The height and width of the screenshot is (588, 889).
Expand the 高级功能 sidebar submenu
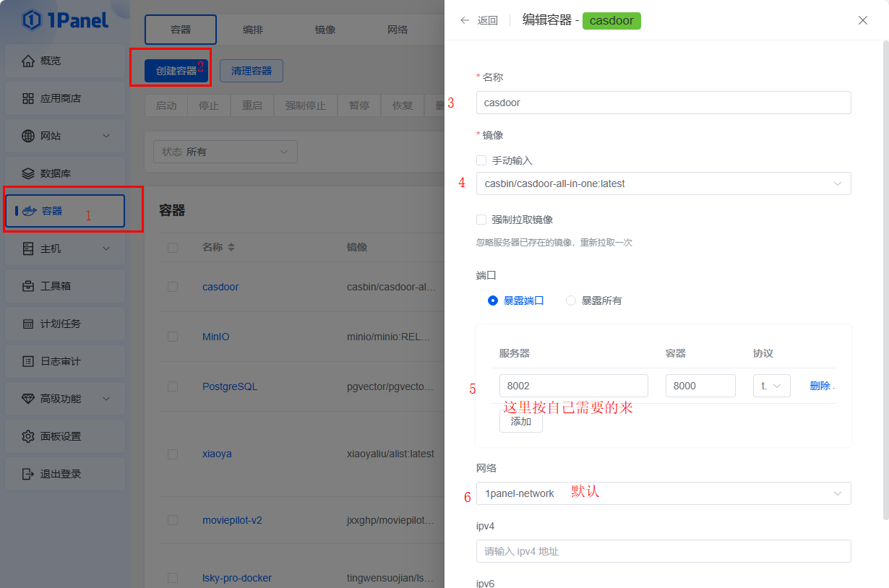coord(106,399)
